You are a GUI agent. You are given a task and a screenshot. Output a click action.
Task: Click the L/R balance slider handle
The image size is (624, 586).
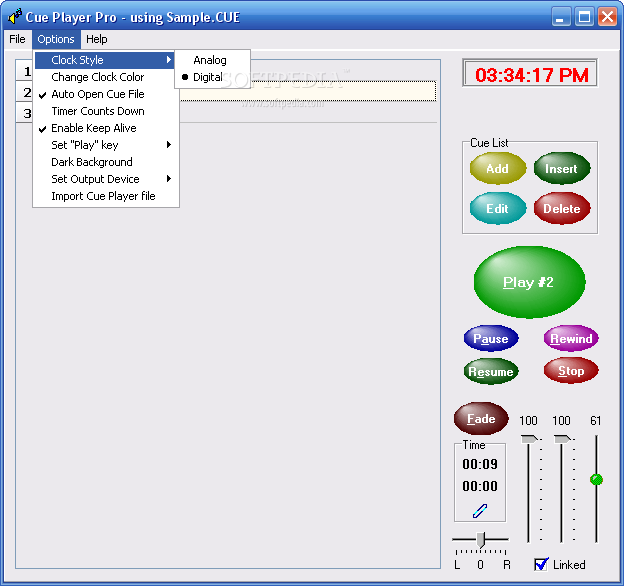[481, 540]
